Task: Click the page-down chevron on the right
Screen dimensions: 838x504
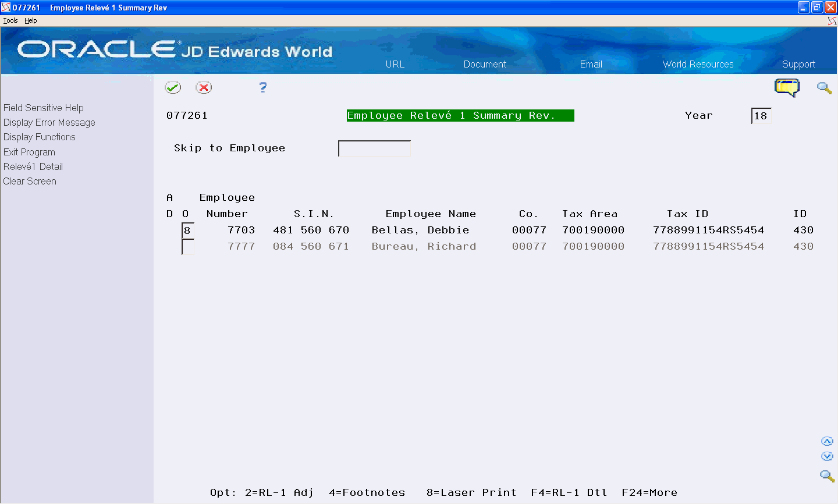Action: 828,456
